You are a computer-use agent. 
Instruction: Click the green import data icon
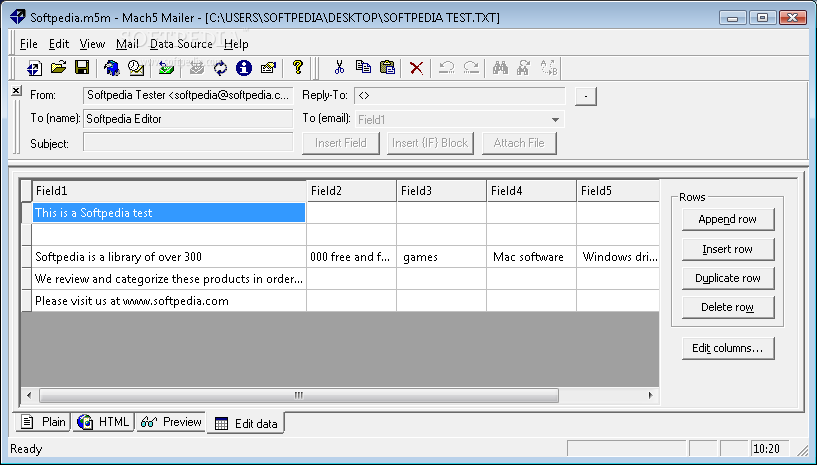tap(166, 68)
